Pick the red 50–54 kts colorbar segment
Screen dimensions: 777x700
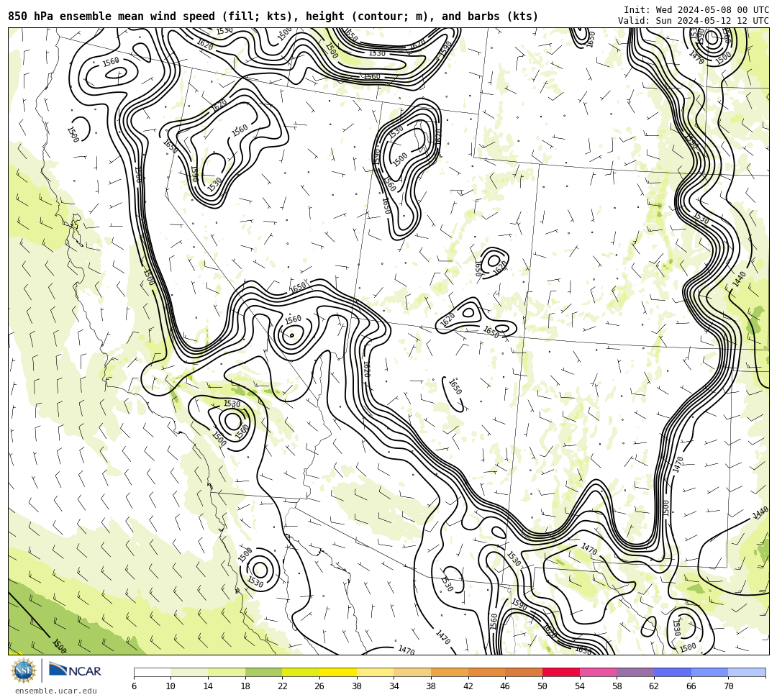(x=561, y=672)
